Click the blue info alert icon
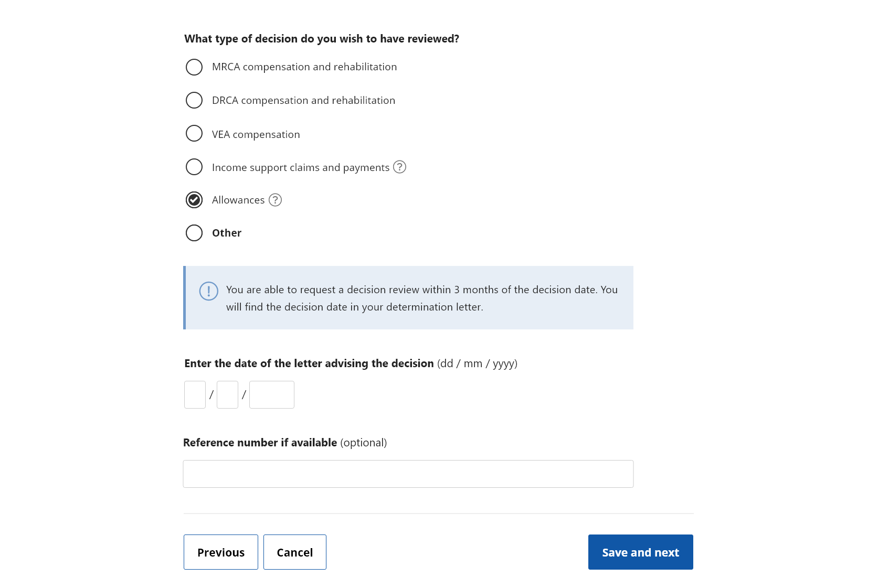Screen dimensions: 878x588 [x=208, y=291]
